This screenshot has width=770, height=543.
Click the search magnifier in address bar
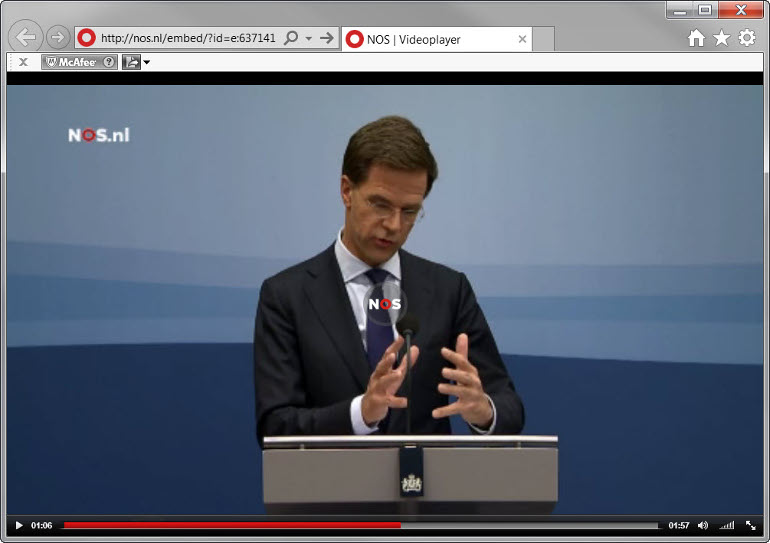pos(291,37)
